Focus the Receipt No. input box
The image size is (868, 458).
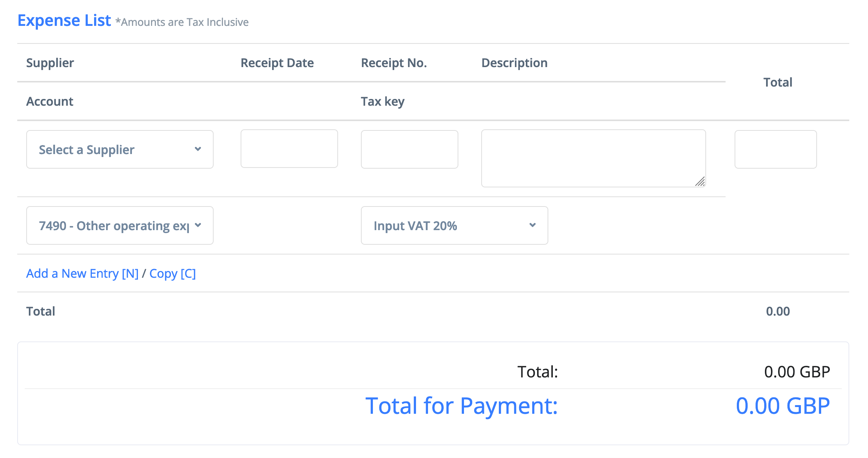coord(409,149)
